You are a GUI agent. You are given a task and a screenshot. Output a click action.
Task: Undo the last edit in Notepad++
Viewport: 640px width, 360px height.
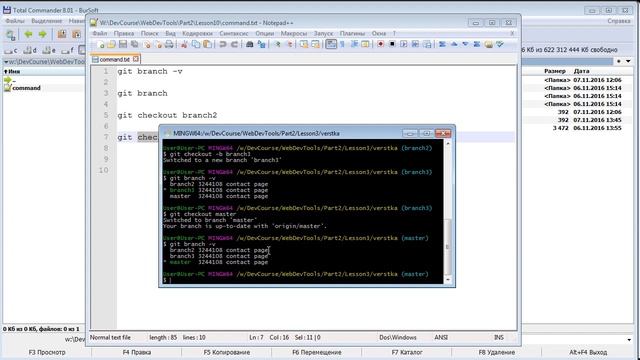coord(223,44)
